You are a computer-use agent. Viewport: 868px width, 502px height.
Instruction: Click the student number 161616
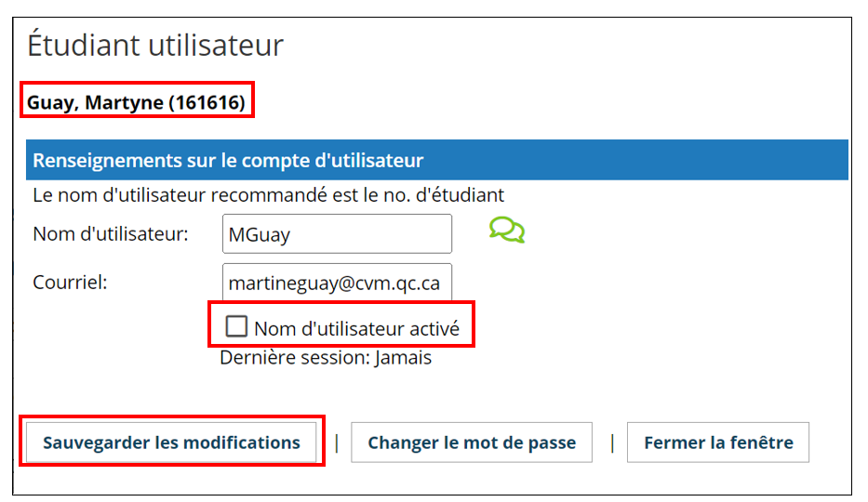pos(207,102)
